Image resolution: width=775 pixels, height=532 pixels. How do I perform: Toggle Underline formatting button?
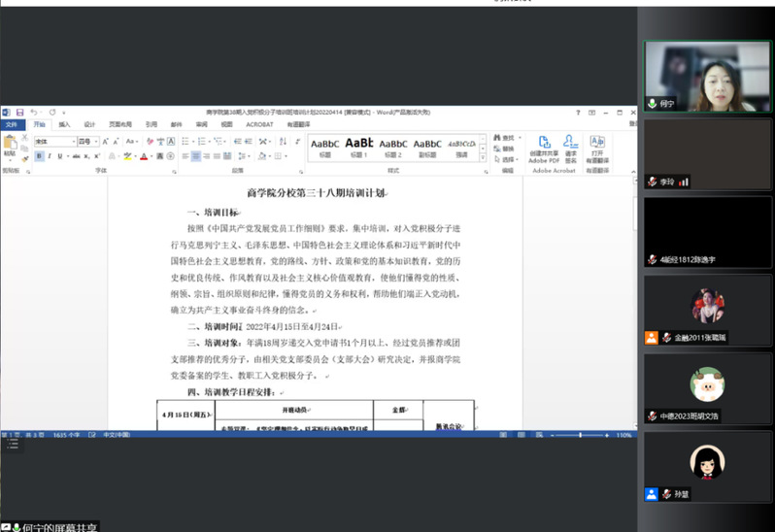coord(60,156)
